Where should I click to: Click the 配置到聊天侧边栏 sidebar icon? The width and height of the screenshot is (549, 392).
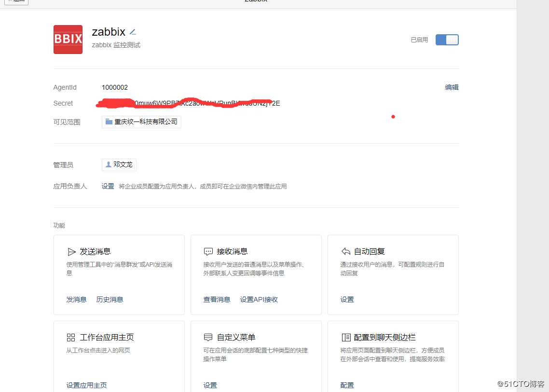pos(346,338)
